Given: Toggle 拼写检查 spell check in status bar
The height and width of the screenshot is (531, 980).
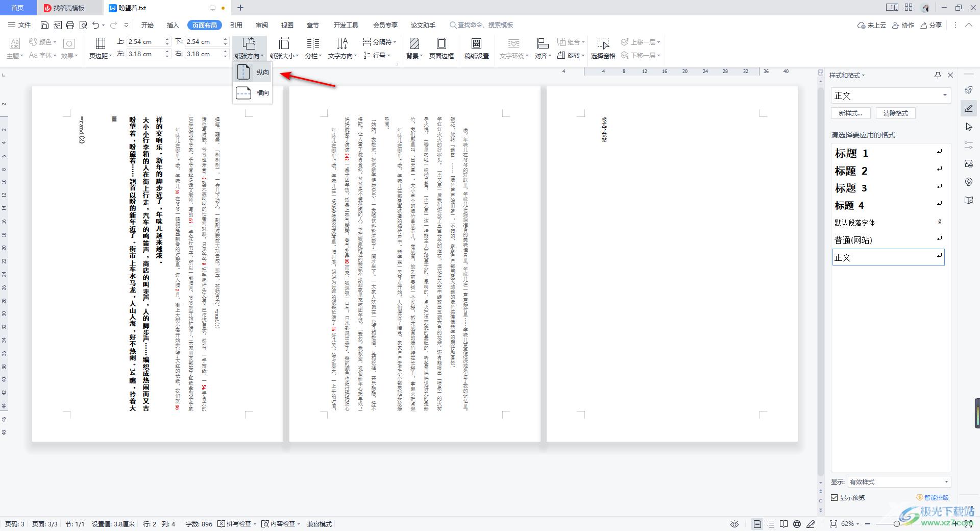Looking at the screenshot, I should (237, 524).
